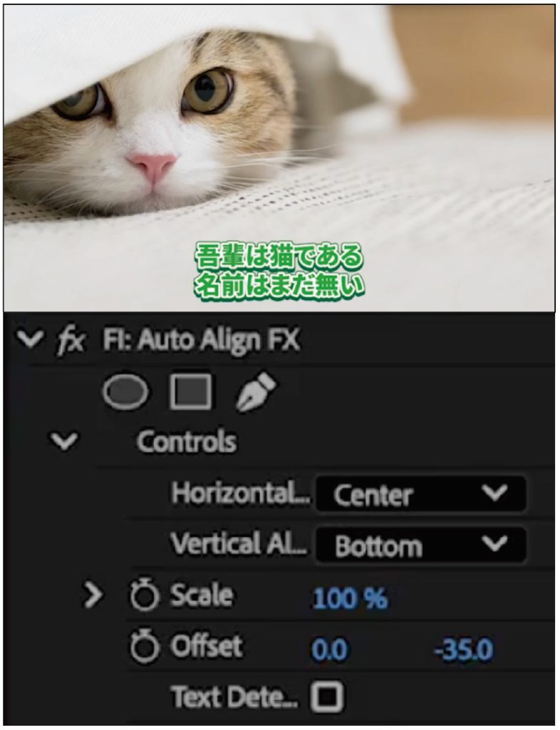Screen dimensions: 560x730
Task: Open the Vertical alignment Bottom dropdown
Action: pyautogui.click(x=421, y=545)
